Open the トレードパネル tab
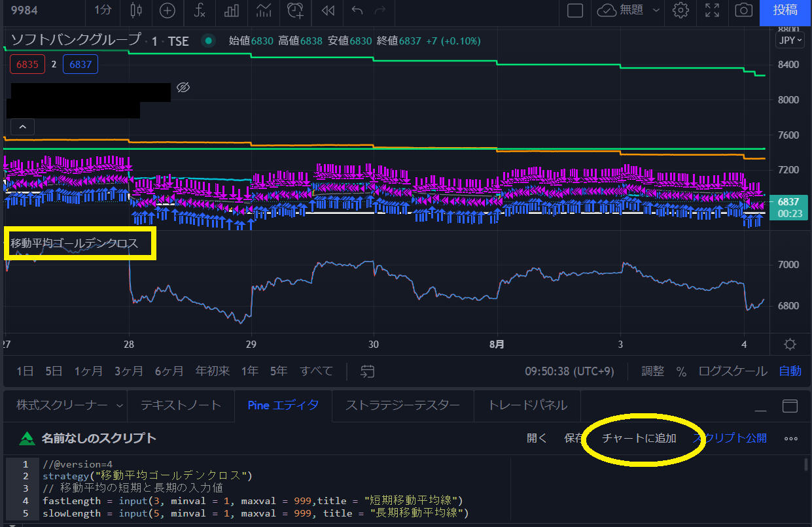Screen dimensions: 812x527 click(527, 405)
